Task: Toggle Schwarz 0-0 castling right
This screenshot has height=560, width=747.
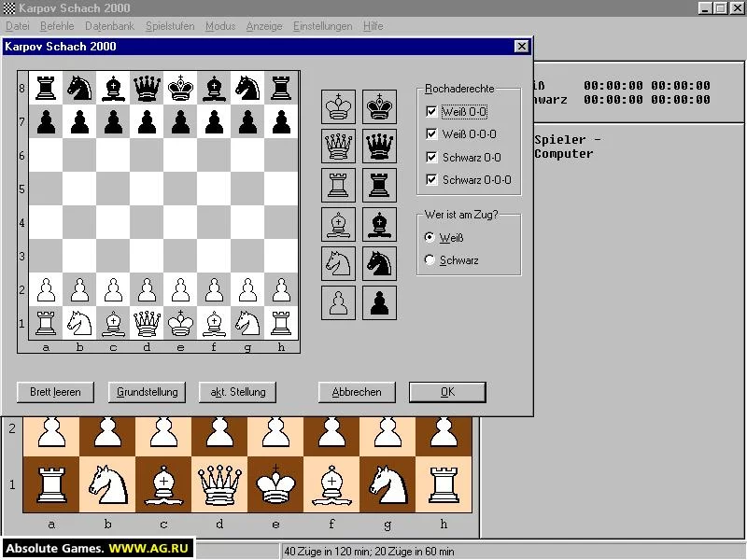Action: click(463, 157)
